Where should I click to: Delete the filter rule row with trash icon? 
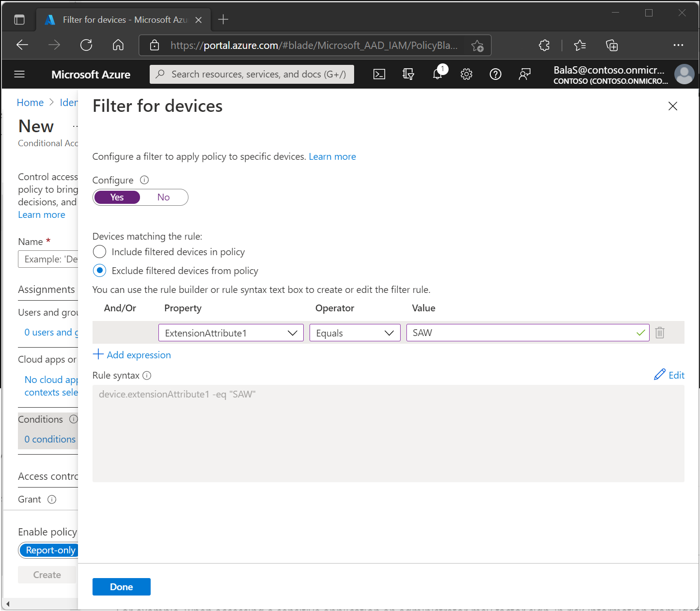[659, 333]
